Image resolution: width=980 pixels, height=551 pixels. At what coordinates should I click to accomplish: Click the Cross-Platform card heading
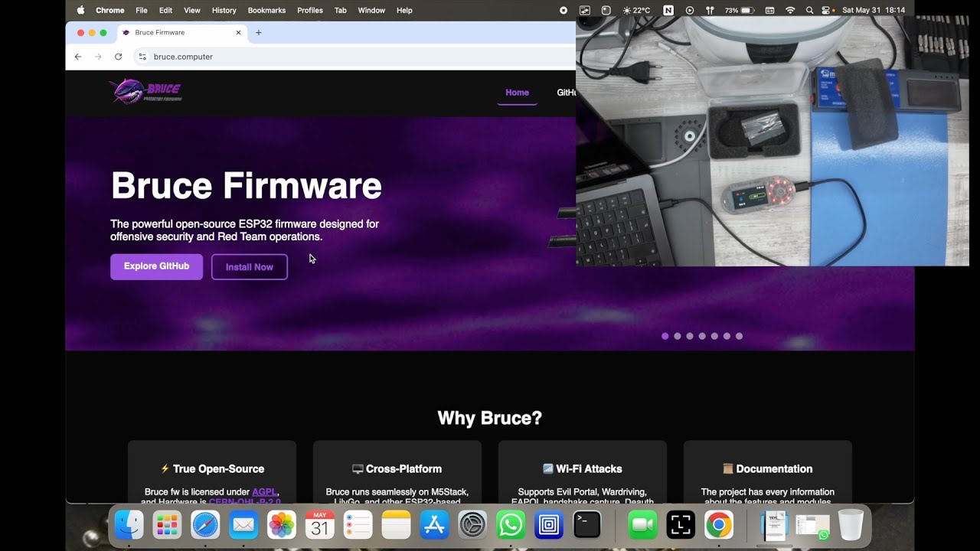(x=397, y=469)
